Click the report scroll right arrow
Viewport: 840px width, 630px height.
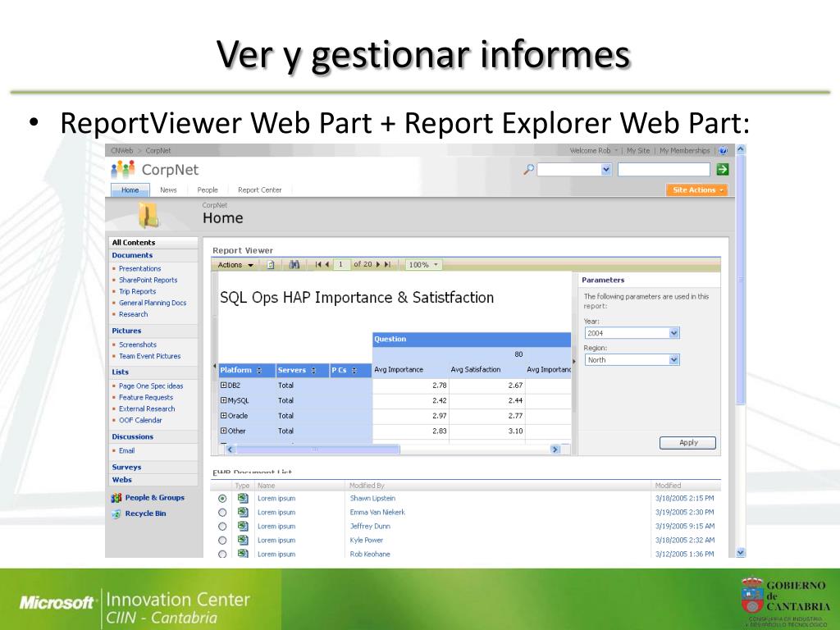pos(555,450)
